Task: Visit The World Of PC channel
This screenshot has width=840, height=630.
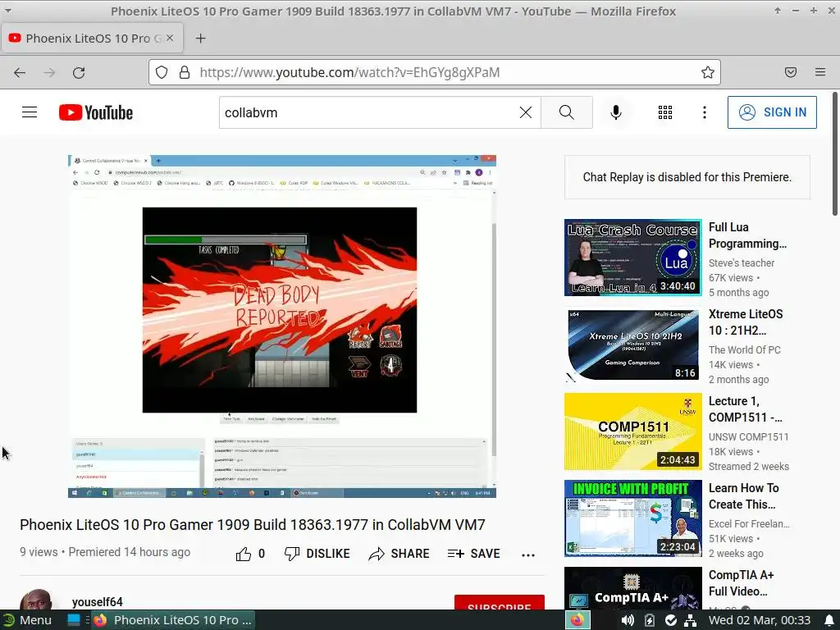Action: [x=745, y=349]
